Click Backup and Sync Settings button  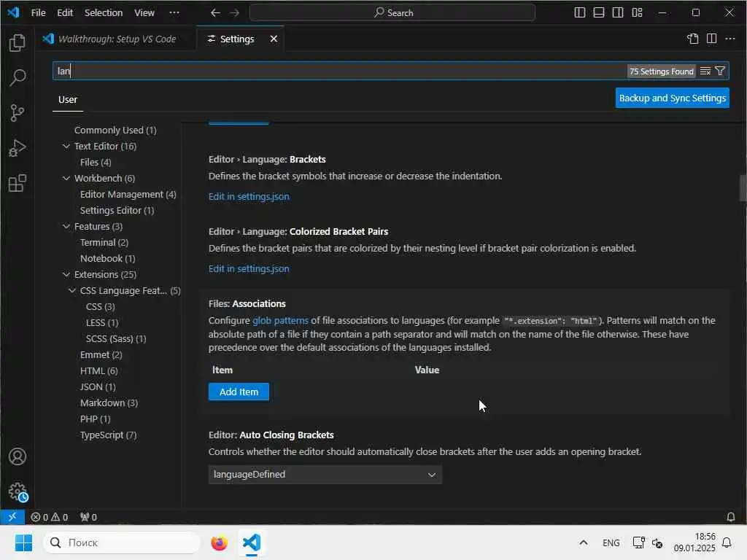pos(672,98)
